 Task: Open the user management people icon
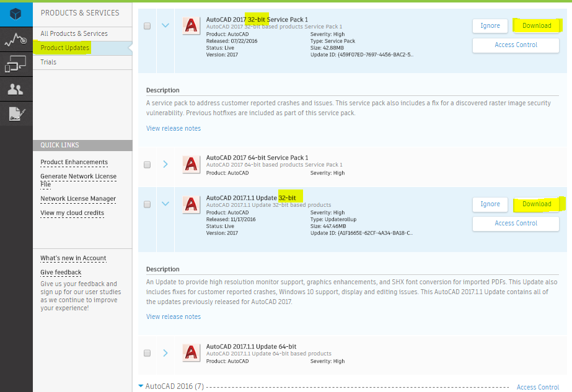click(15, 89)
